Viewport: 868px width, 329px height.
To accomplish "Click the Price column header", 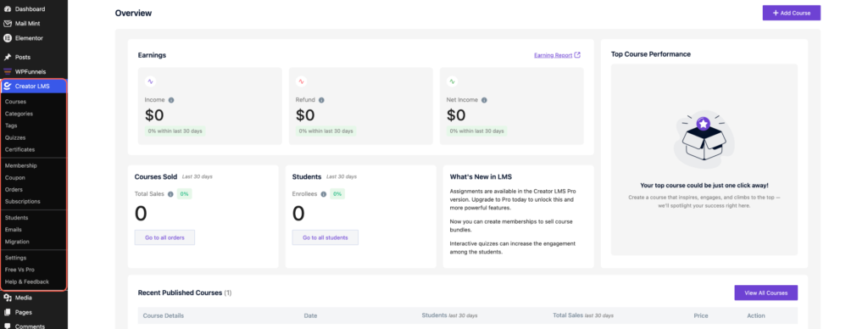I will pyautogui.click(x=701, y=315).
